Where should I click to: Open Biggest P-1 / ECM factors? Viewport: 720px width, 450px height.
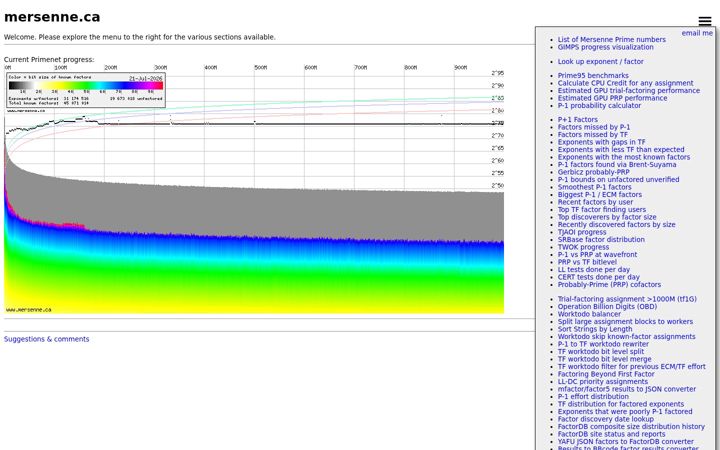600,194
